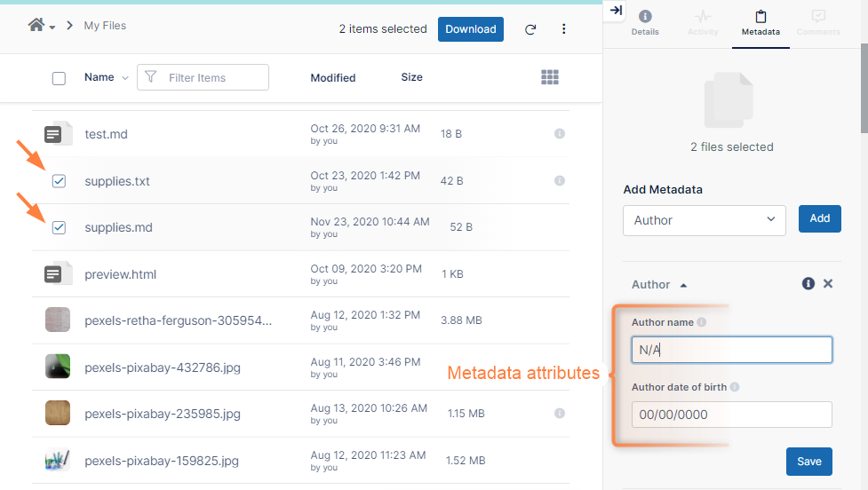The image size is (868, 490).
Task: Click the Author date of birth field
Action: tap(731, 415)
